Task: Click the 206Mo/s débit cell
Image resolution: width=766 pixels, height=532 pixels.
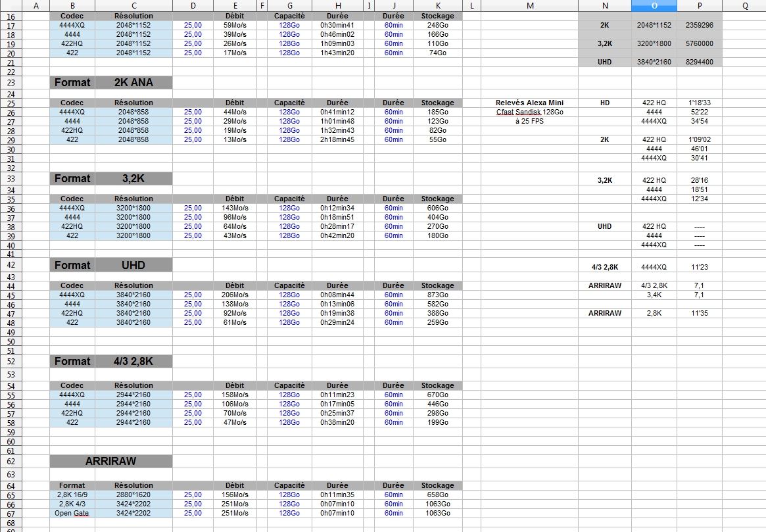Action: point(235,295)
